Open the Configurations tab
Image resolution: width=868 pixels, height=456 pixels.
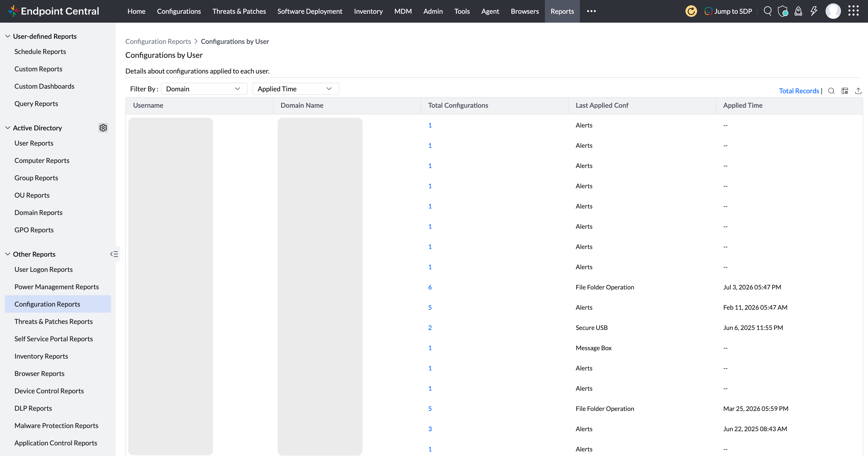(179, 11)
